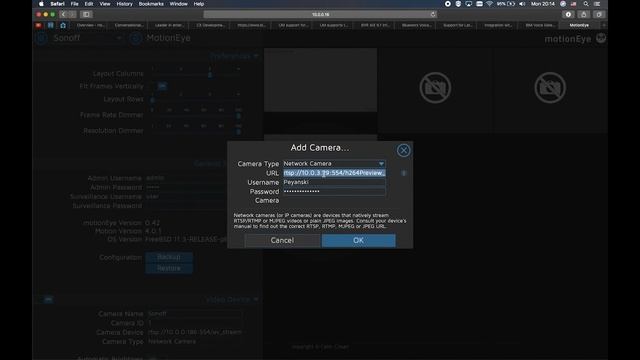
Task: Collapse the Preferences section arrow
Action: click(x=256, y=56)
